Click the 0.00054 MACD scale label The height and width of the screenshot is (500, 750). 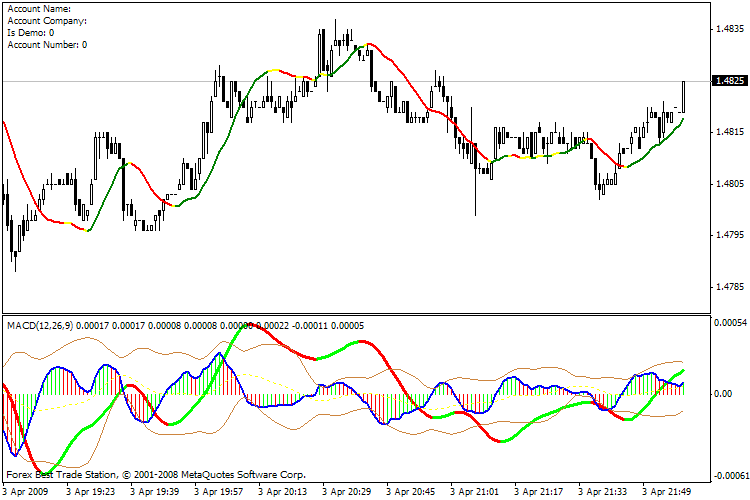click(x=729, y=323)
